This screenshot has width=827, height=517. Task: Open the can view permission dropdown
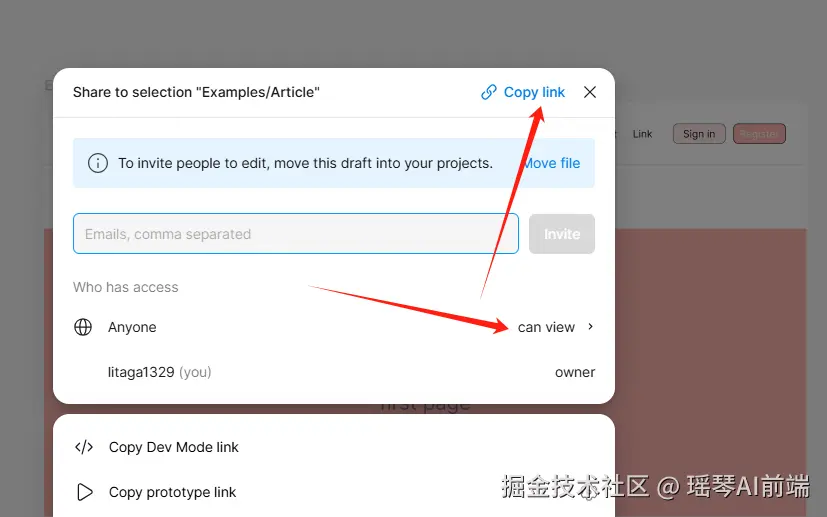coord(546,327)
